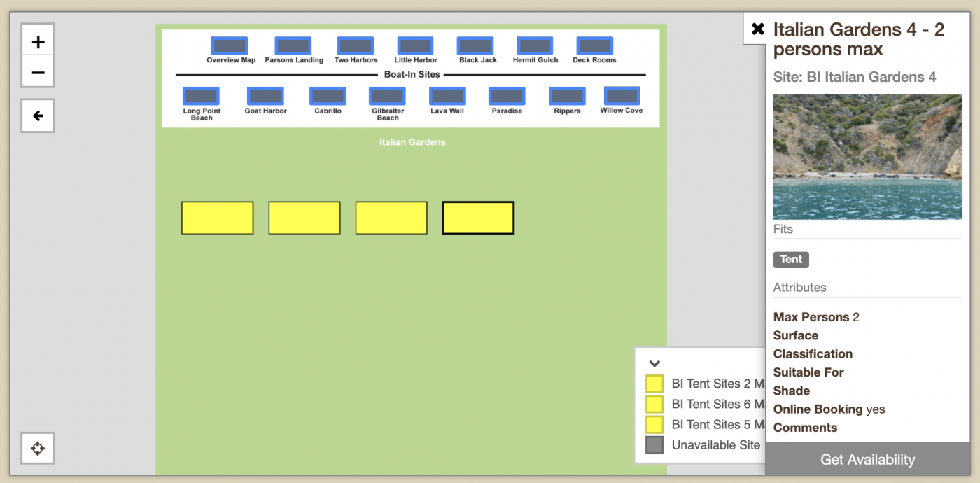Screen dimensions: 980x483
Task: Open the Lava Wall boat-in site
Action: [x=447, y=96]
